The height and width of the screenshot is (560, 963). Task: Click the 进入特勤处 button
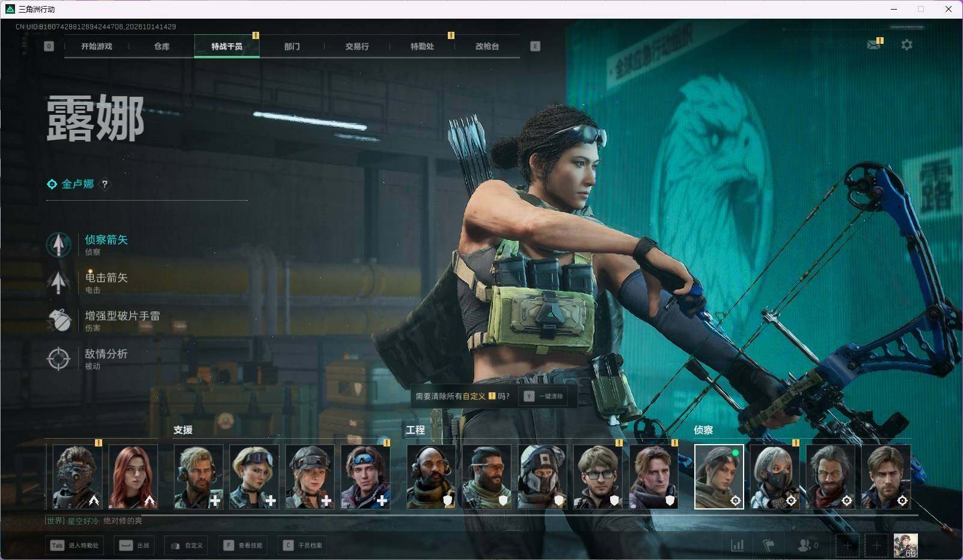coord(75,546)
